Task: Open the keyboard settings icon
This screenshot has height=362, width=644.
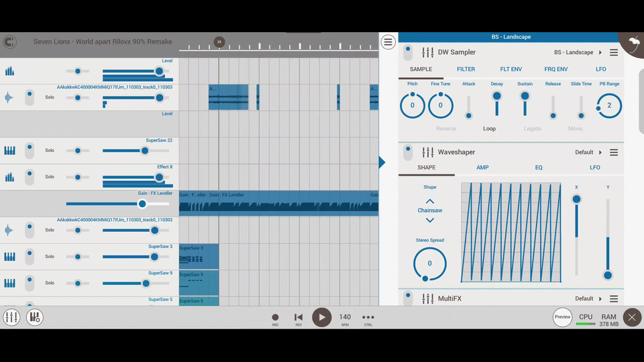Action: [35, 317]
